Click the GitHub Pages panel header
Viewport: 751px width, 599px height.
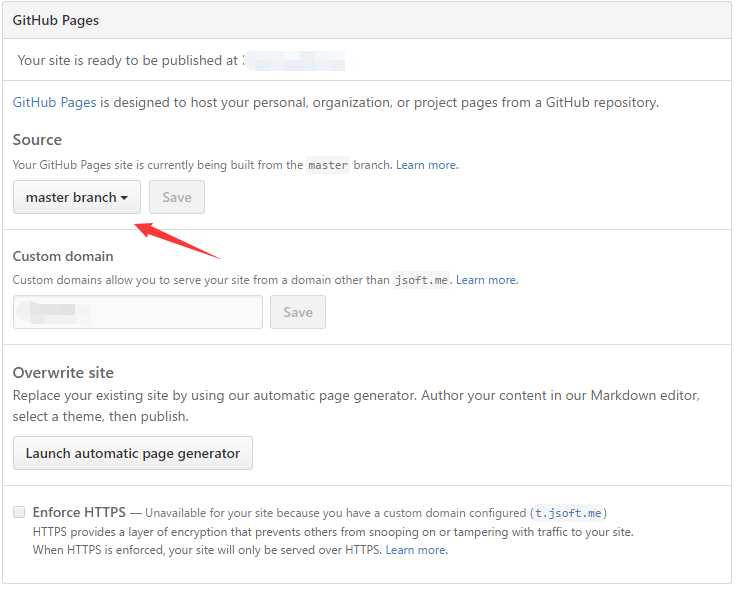tap(56, 20)
